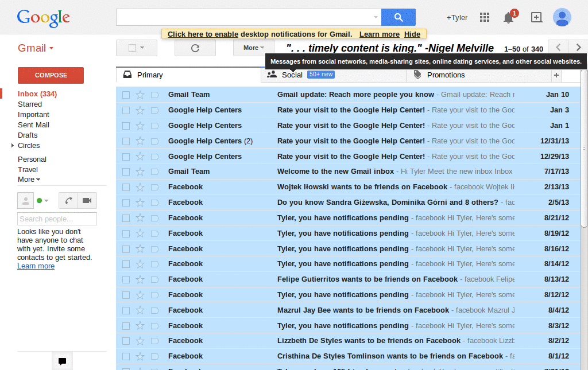Open Learn more link under chat
The width and height of the screenshot is (588, 370).
pos(36,266)
